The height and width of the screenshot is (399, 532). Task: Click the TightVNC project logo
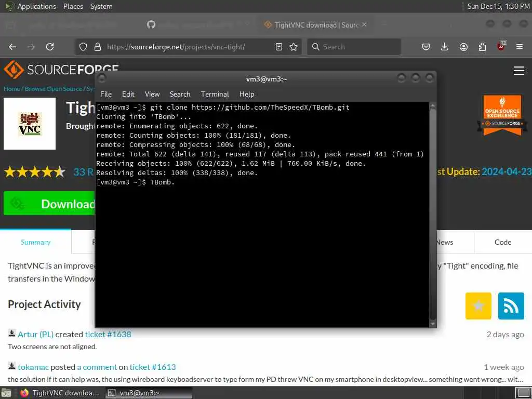point(30,124)
